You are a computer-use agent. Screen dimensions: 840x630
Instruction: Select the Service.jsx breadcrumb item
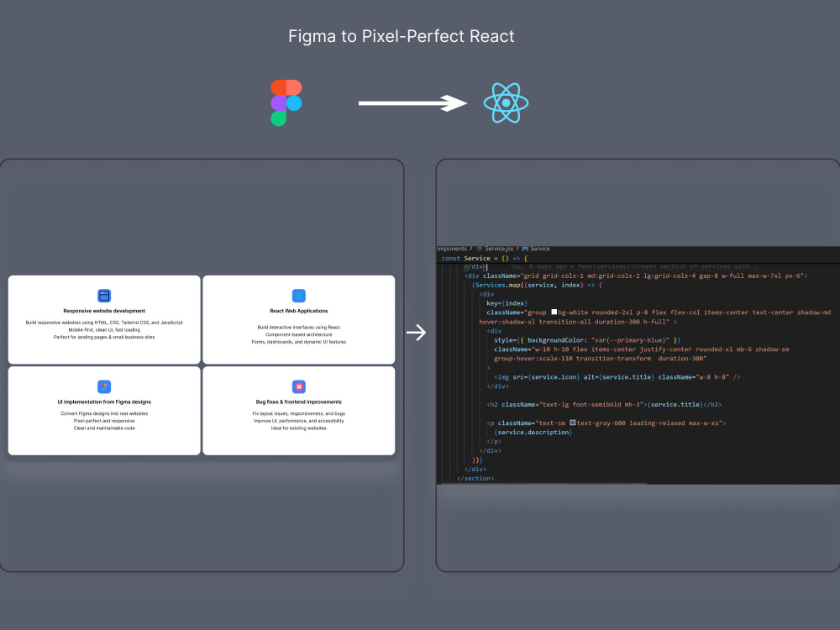coord(499,249)
